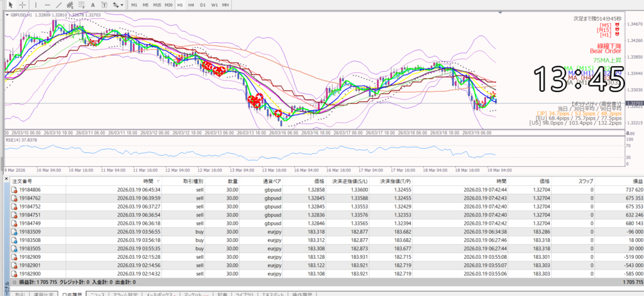Select the text label tool
This screenshot has height=296, width=644.
103,4
